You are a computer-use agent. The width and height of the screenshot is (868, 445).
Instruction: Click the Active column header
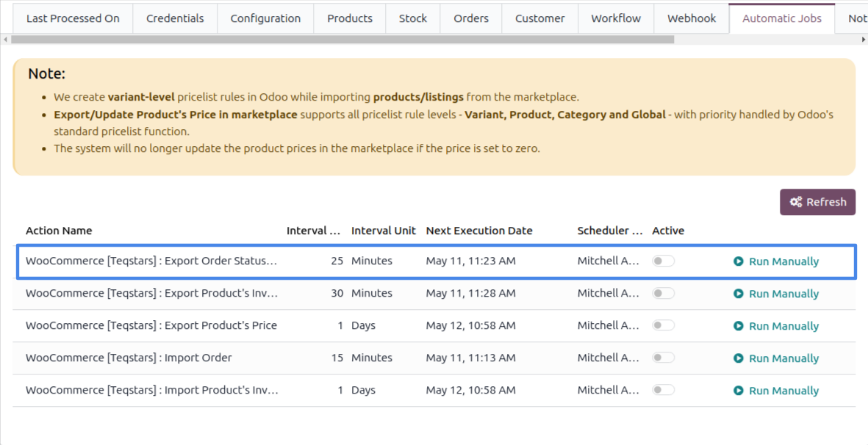pyautogui.click(x=668, y=231)
